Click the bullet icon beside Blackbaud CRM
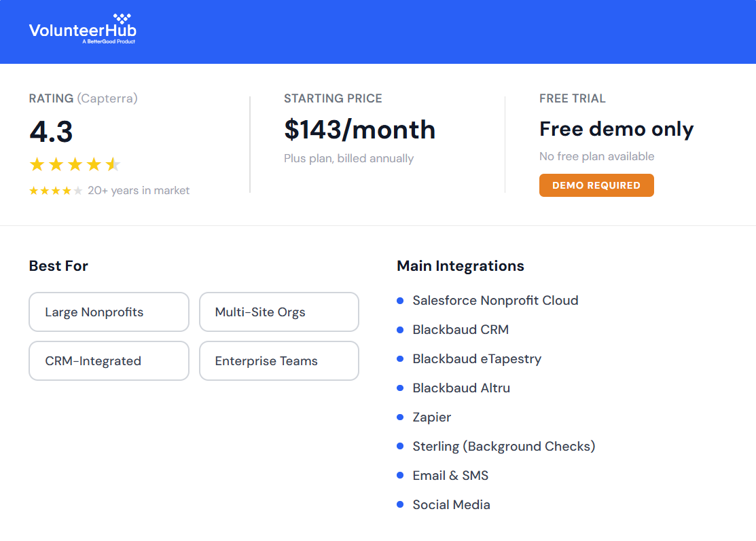This screenshot has height=541, width=756. point(399,330)
